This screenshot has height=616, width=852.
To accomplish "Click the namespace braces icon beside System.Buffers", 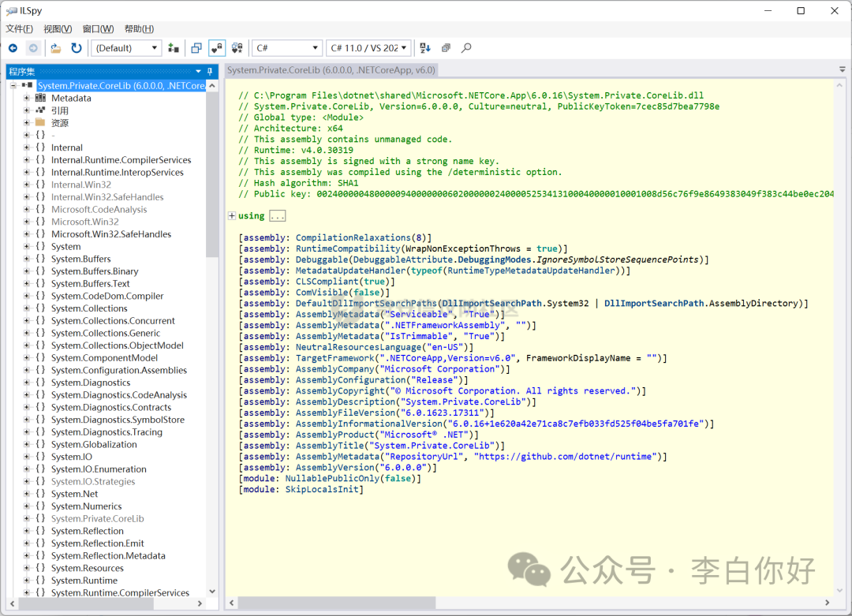I will point(40,259).
